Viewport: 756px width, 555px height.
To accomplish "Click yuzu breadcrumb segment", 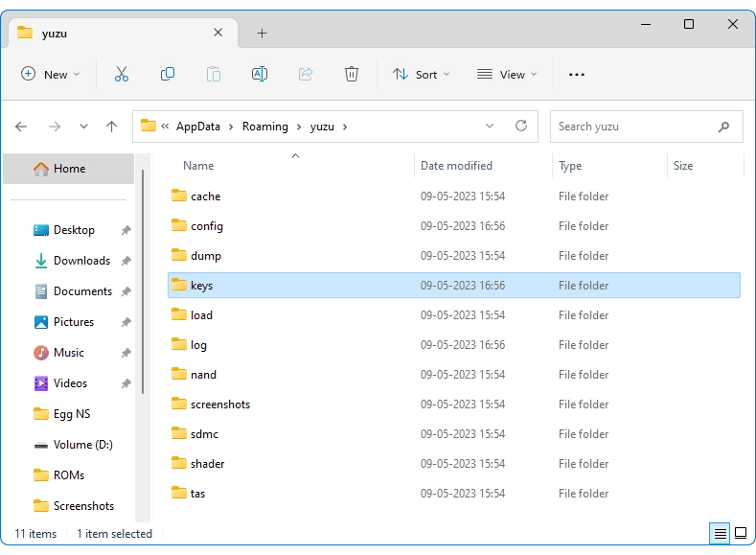I will click(x=322, y=127).
